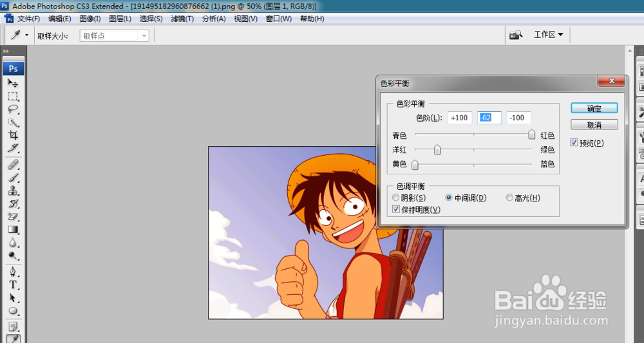The width and height of the screenshot is (644, 343).
Task: Click the 黄色-蓝色 slider handle
Action: pyautogui.click(x=415, y=164)
